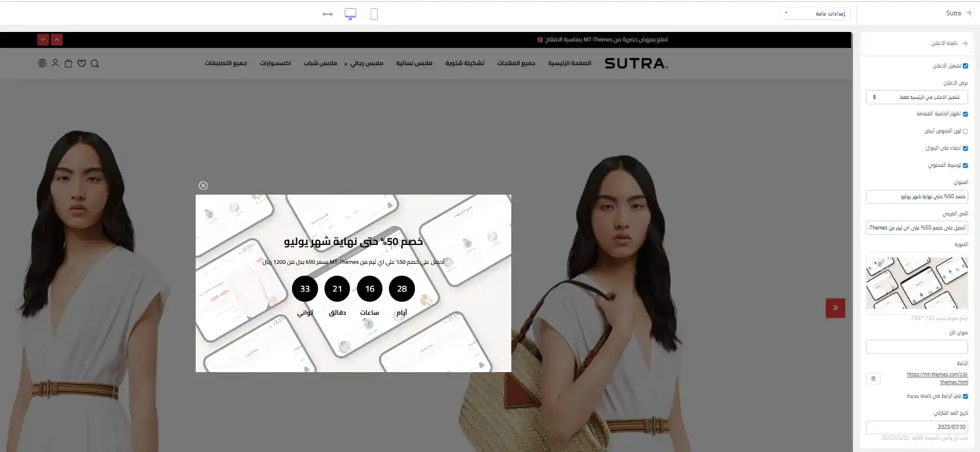
Task: Switch to mobile preview icon
Action: coord(374,14)
